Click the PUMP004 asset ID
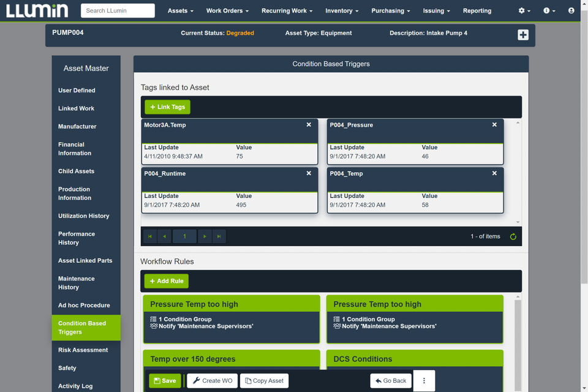This screenshot has height=392, width=588. pos(68,32)
